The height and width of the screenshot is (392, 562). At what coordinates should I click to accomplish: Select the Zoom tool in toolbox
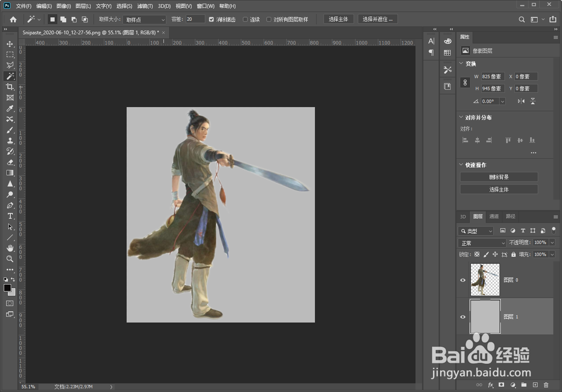10,259
